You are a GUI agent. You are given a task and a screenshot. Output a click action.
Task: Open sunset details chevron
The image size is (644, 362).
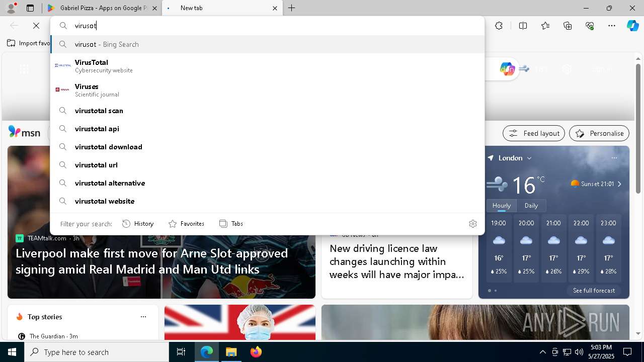[619, 184]
